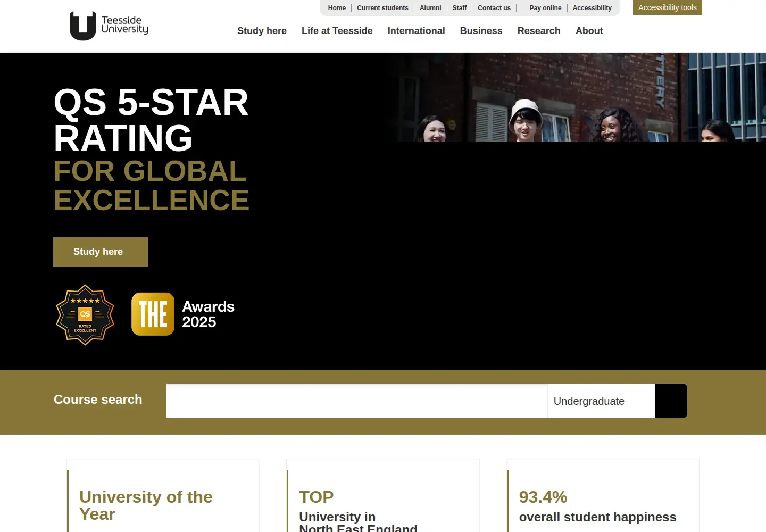Click the THE Awards 2025 logo
Screen dimensions: 766x532
pos(183,314)
